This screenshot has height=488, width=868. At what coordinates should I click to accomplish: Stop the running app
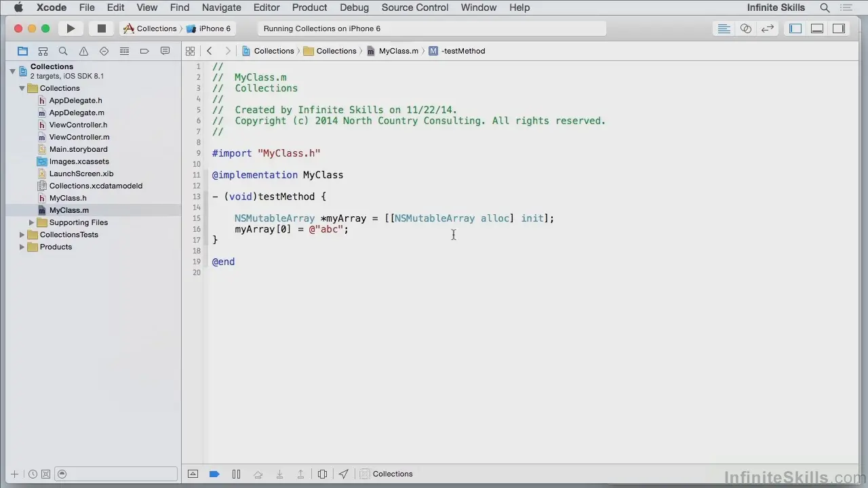(x=102, y=28)
